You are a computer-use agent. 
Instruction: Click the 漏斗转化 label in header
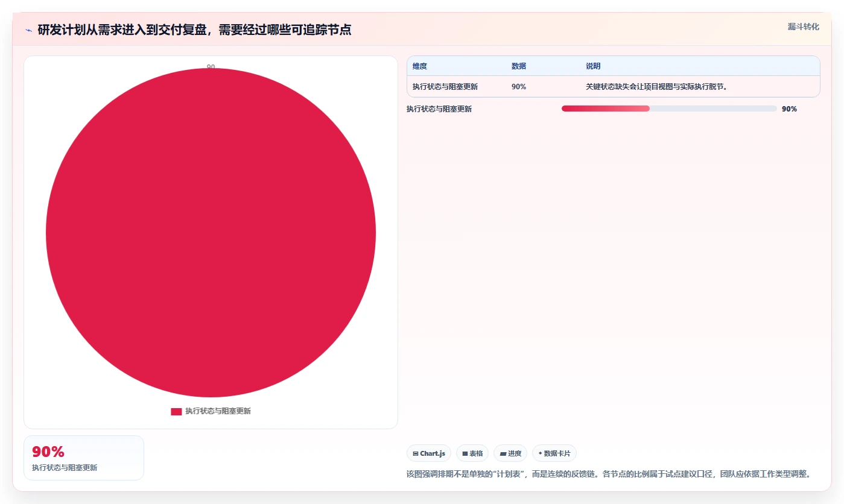click(803, 27)
